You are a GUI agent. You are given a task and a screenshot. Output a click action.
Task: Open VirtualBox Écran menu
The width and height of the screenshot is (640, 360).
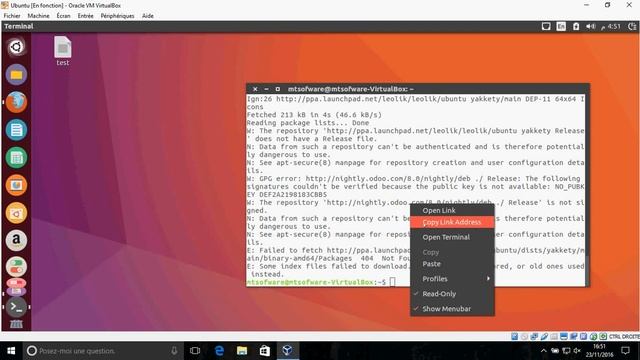pos(63,16)
